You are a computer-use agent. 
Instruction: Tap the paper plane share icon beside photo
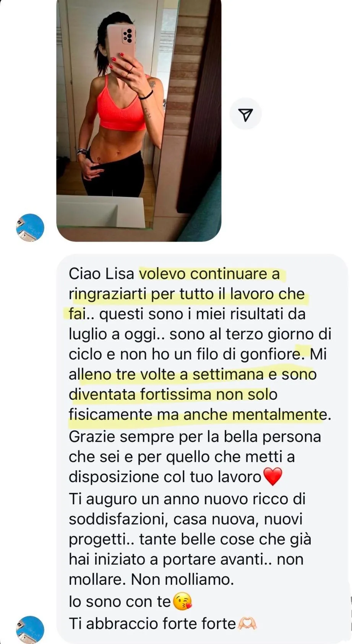[x=245, y=114]
